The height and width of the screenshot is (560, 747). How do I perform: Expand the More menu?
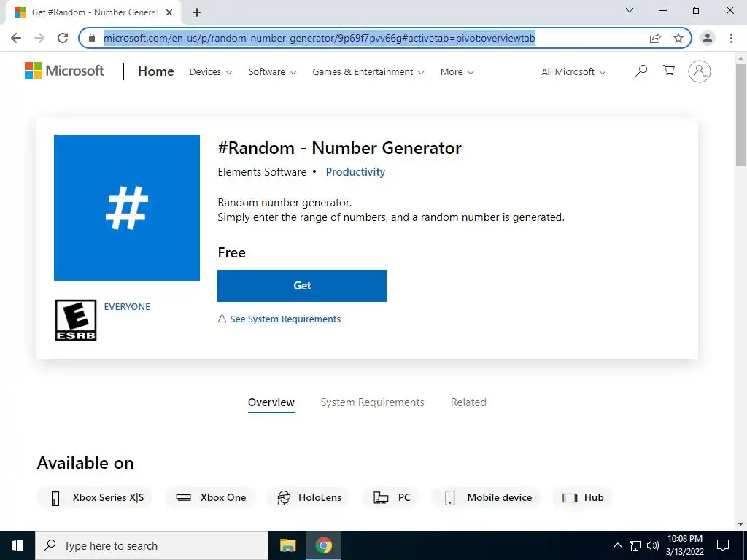(457, 72)
